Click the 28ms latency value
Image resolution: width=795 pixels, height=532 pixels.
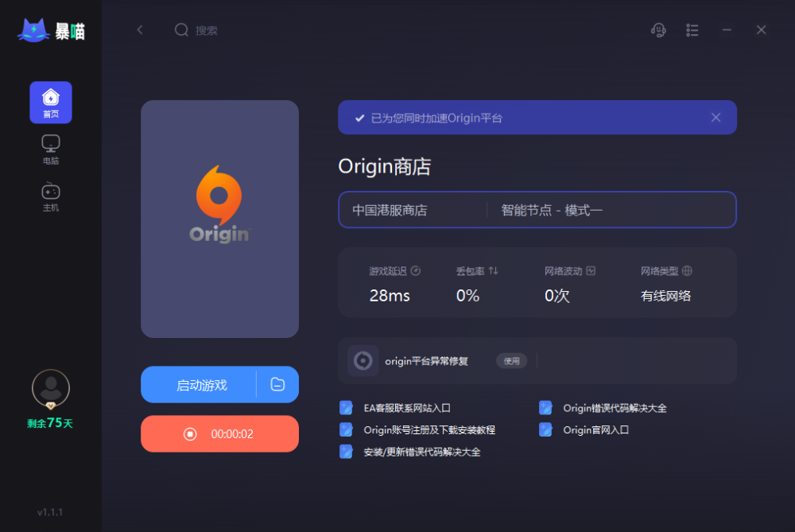point(390,296)
